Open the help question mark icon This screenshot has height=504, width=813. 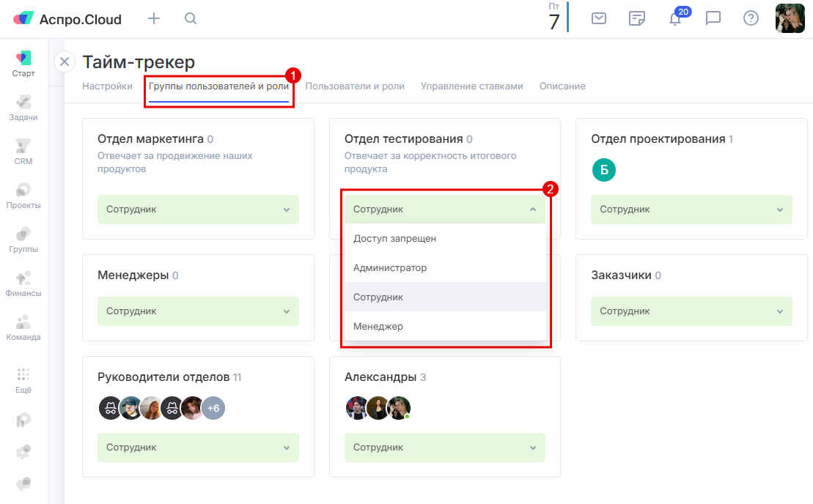click(x=751, y=19)
